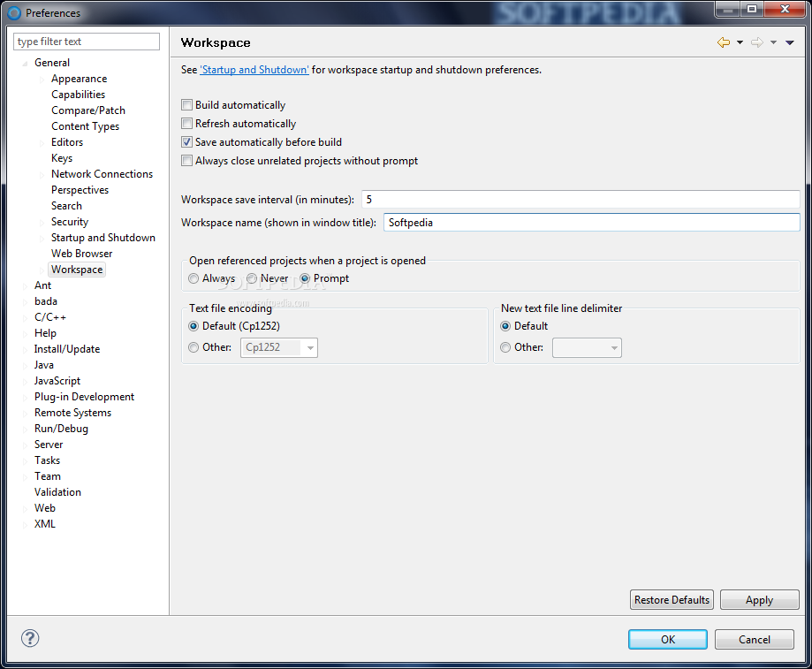Image resolution: width=812 pixels, height=669 pixels.
Task: Click the forward navigation arrow icon
Action: pos(757,42)
